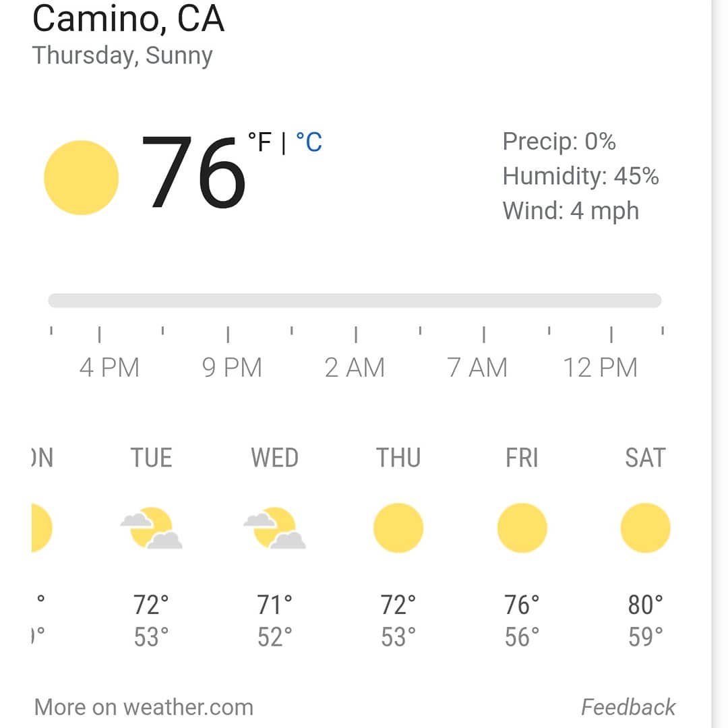Select Tuesday's partly cloudy forecast icon
Image resolution: width=728 pixels, height=728 pixels.
[152, 528]
